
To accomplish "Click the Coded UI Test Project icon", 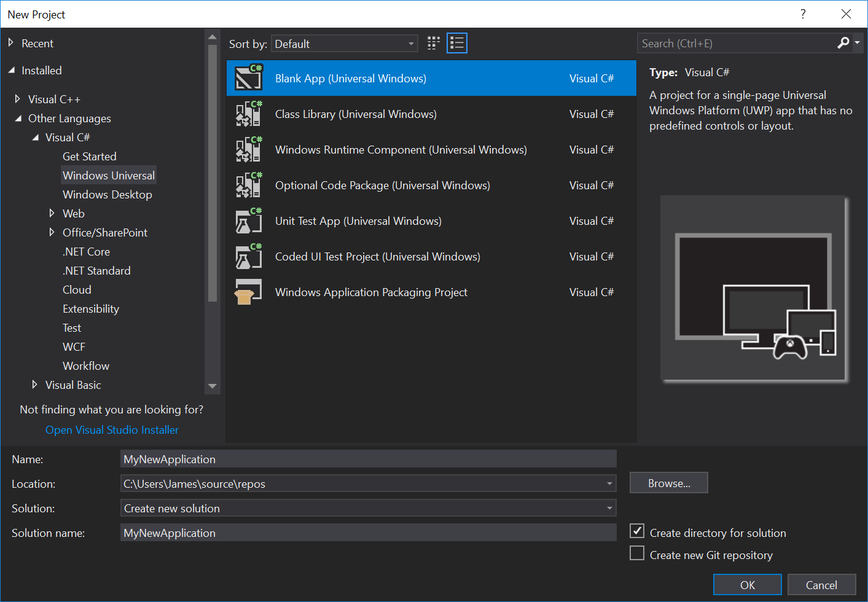I will (x=248, y=256).
